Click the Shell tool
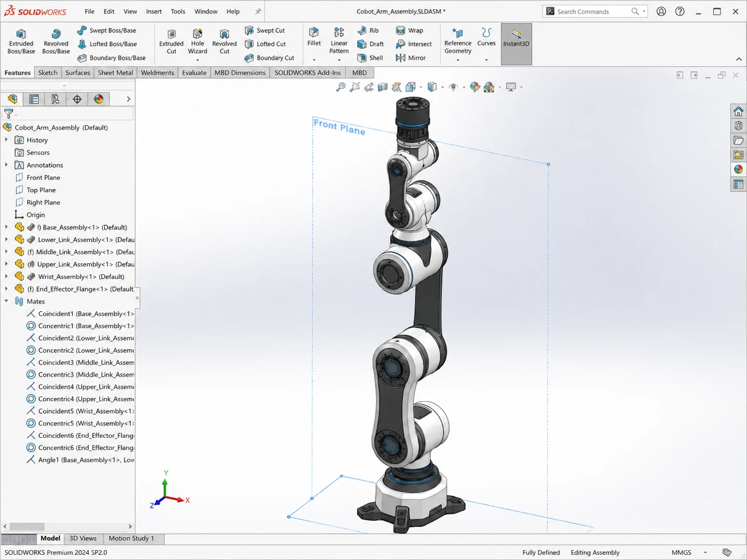The image size is (747, 560). [x=370, y=58]
